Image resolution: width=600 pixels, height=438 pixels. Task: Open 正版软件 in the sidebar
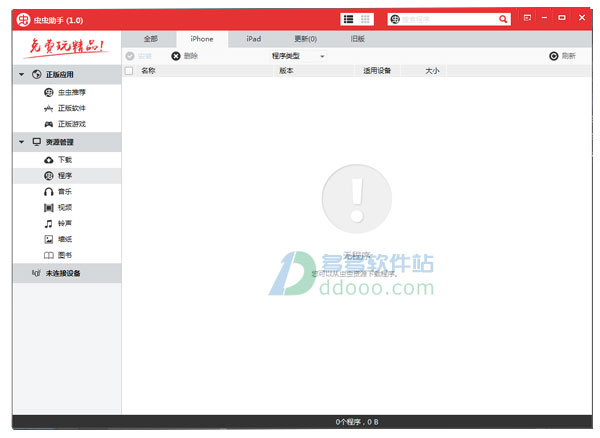tap(65, 108)
